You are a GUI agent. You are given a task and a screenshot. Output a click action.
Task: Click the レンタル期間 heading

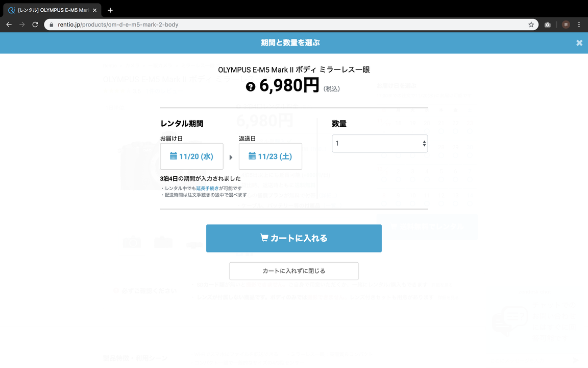click(x=182, y=124)
